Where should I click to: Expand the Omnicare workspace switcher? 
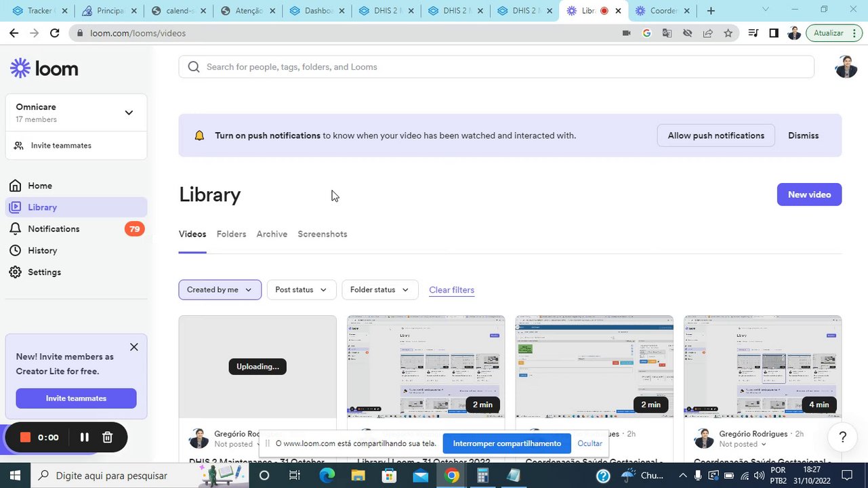[129, 113]
